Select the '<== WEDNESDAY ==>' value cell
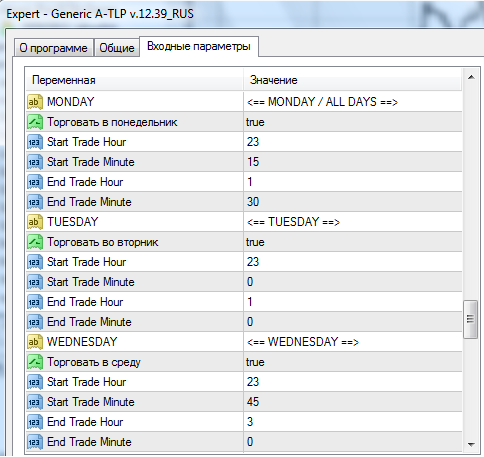This screenshot has width=484, height=457. (353, 342)
